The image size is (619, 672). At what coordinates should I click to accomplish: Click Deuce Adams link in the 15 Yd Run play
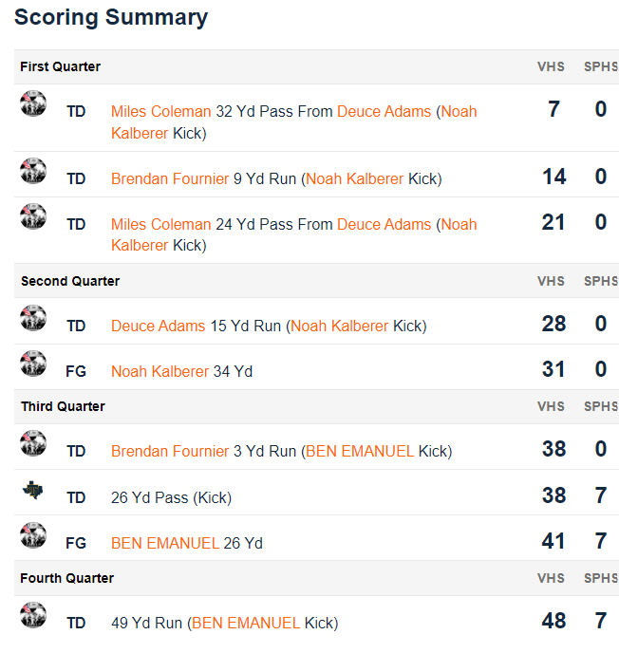[x=158, y=326]
